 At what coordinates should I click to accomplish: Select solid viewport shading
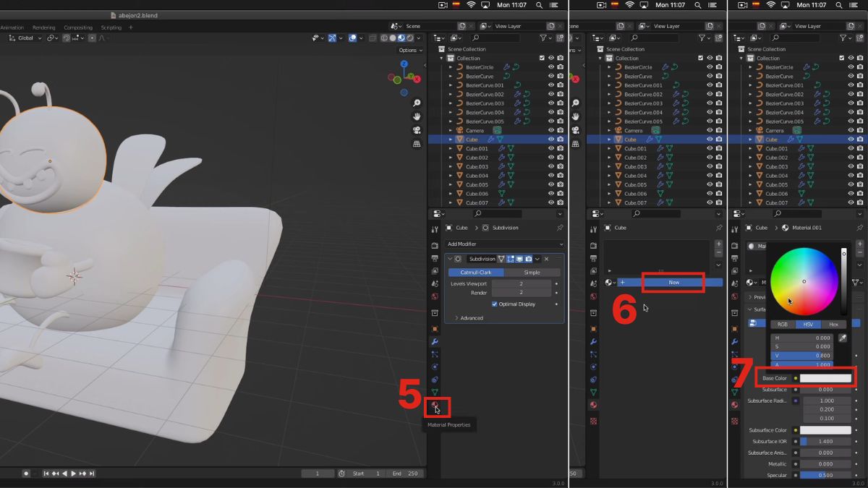pyautogui.click(x=393, y=38)
